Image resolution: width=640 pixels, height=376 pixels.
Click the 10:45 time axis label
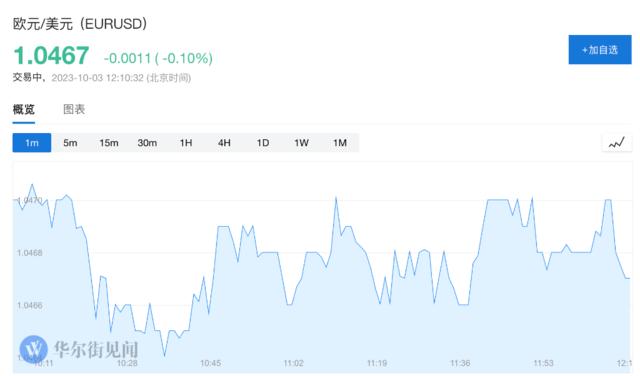[210, 363]
